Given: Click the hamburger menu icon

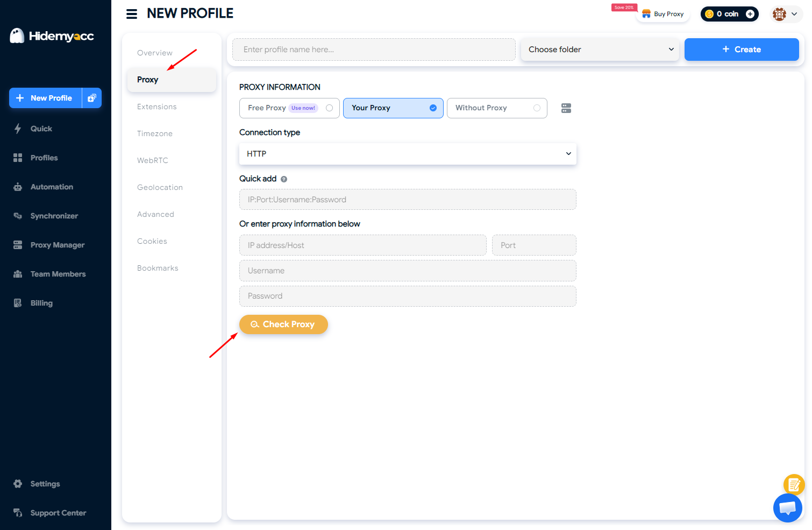Looking at the screenshot, I should tap(132, 14).
